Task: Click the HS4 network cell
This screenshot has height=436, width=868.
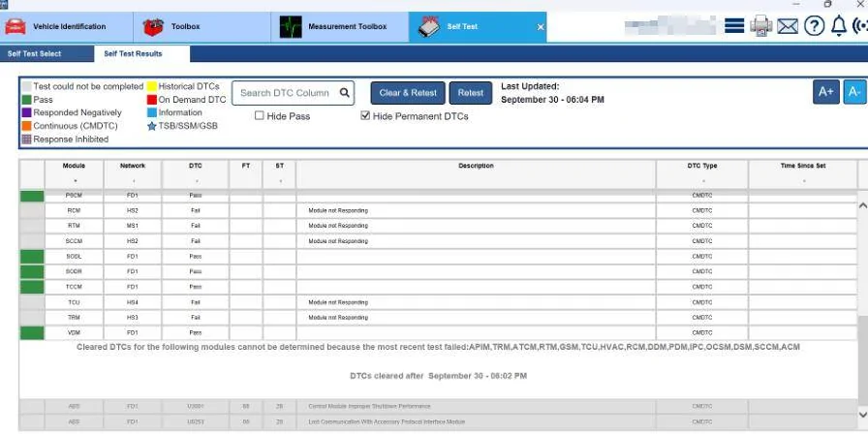Action: tap(133, 302)
